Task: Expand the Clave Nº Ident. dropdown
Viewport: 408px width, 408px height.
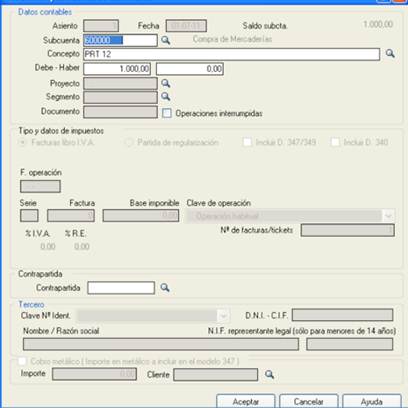Action: point(223,315)
